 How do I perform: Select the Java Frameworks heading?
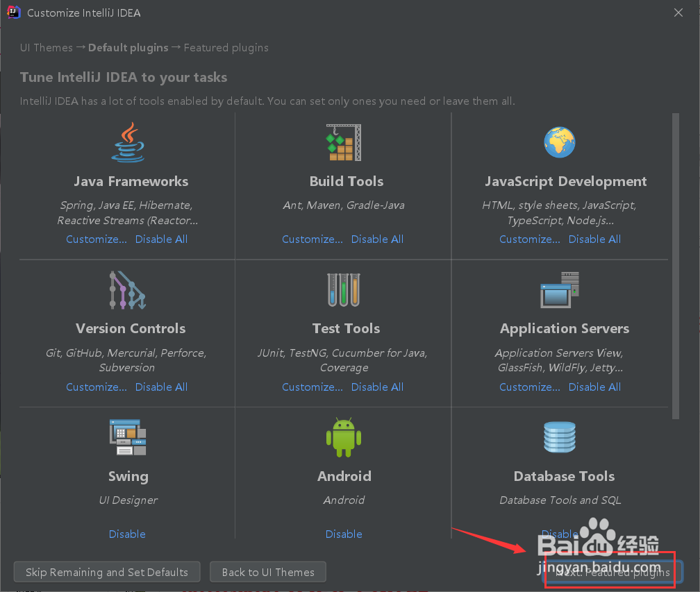(131, 182)
